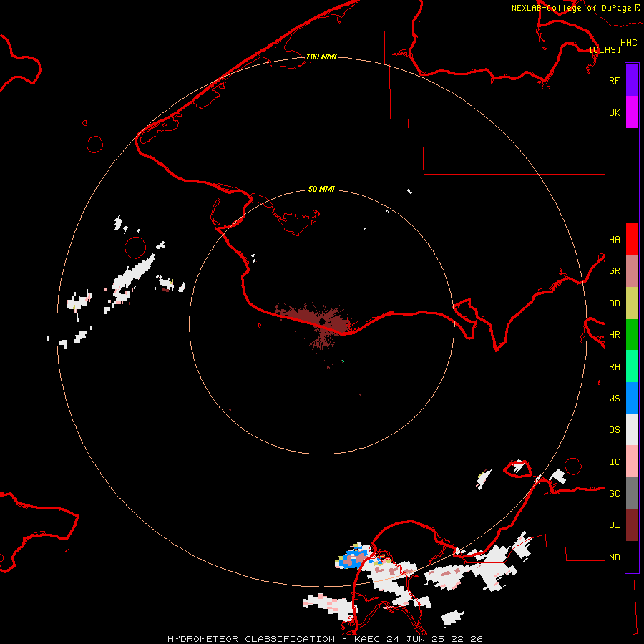Pick the WS blue legend swatch

point(632,398)
